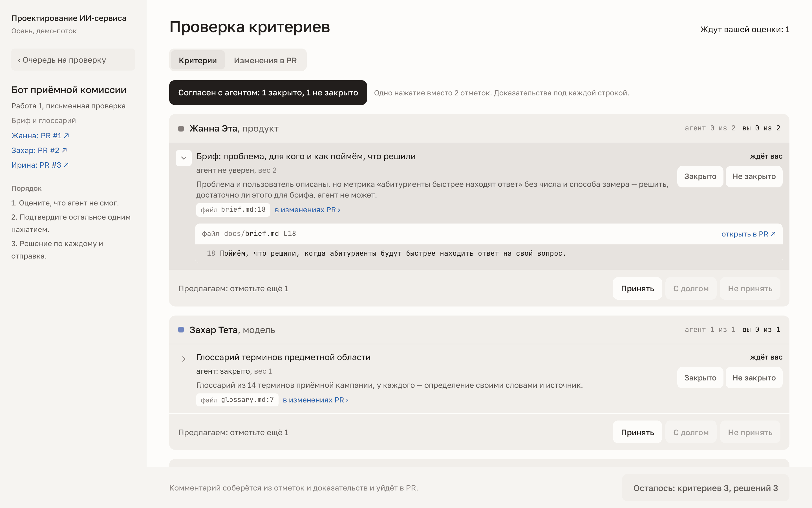Switch to the Критерии tab
Viewport: 812px width, 508px height.
[198, 60]
